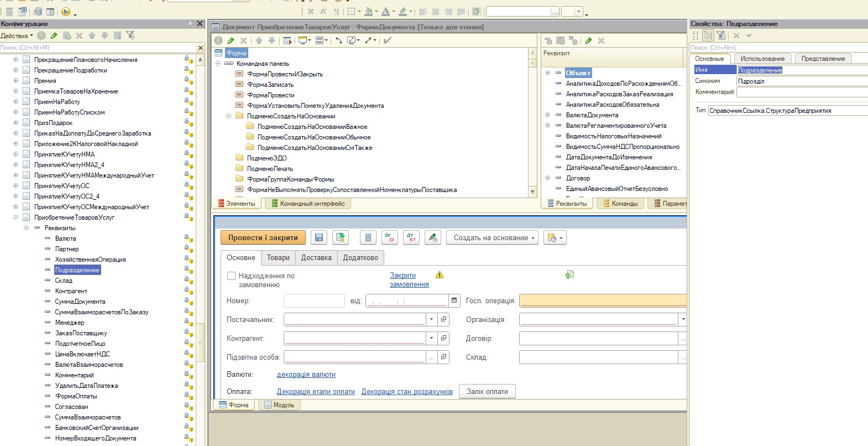Click the form check (checkmark) icon in the editor toolbar
Image resolution: width=868 pixels, height=446 pixels.
(388, 40)
